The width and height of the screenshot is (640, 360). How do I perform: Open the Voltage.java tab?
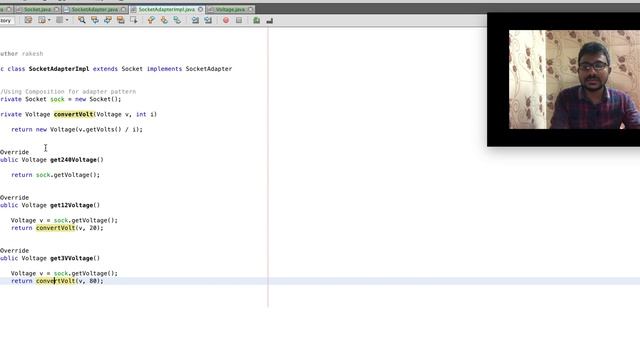pyautogui.click(x=230, y=9)
